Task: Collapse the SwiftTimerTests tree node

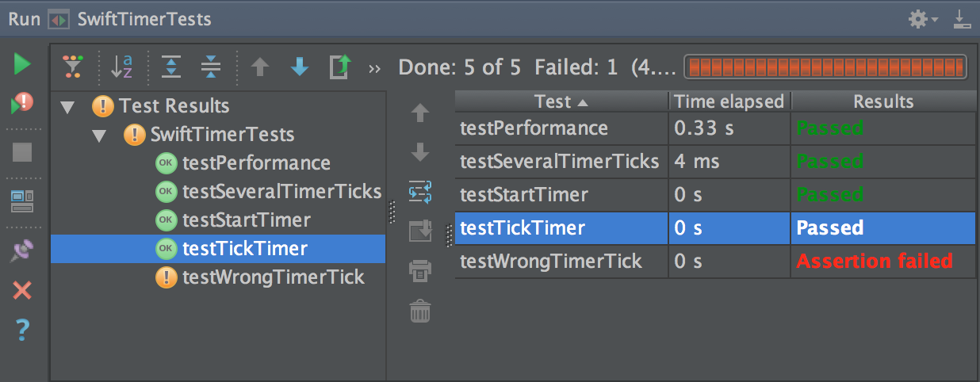Action: (99, 136)
